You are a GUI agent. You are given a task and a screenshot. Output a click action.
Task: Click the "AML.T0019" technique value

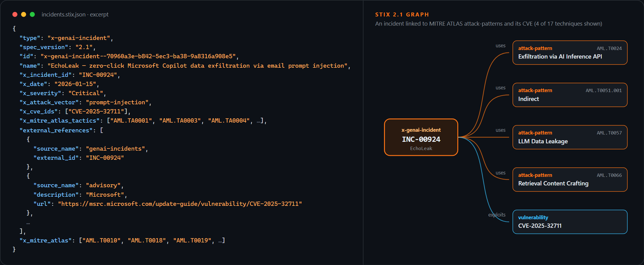(x=192, y=240)
